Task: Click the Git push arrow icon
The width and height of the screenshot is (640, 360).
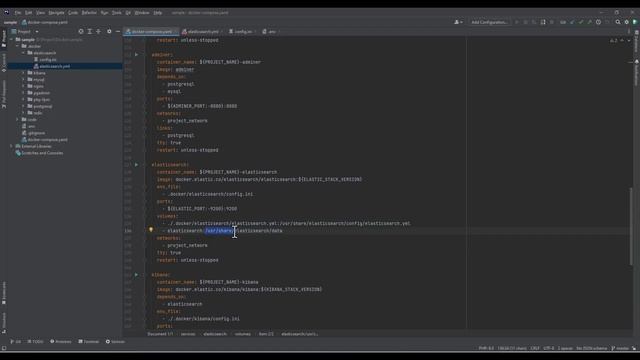Action: pyautogui.click(x=589, y=22)
